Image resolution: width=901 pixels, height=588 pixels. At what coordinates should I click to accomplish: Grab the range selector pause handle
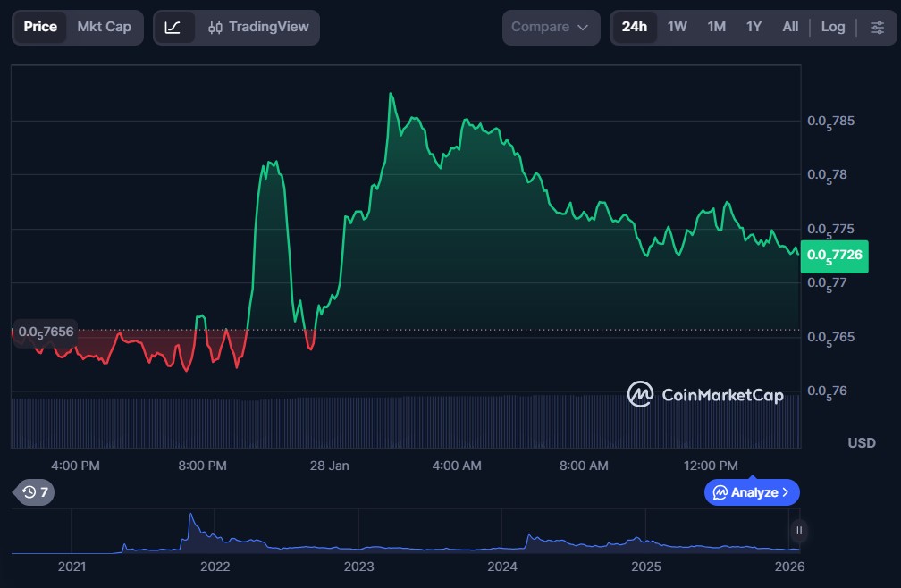click(799, 530)
